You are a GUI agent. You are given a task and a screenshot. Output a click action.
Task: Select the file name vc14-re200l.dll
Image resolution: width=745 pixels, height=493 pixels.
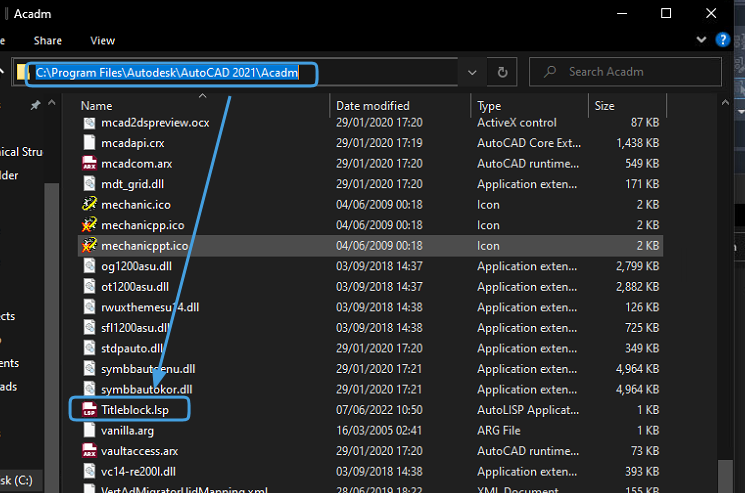[138, 472]
